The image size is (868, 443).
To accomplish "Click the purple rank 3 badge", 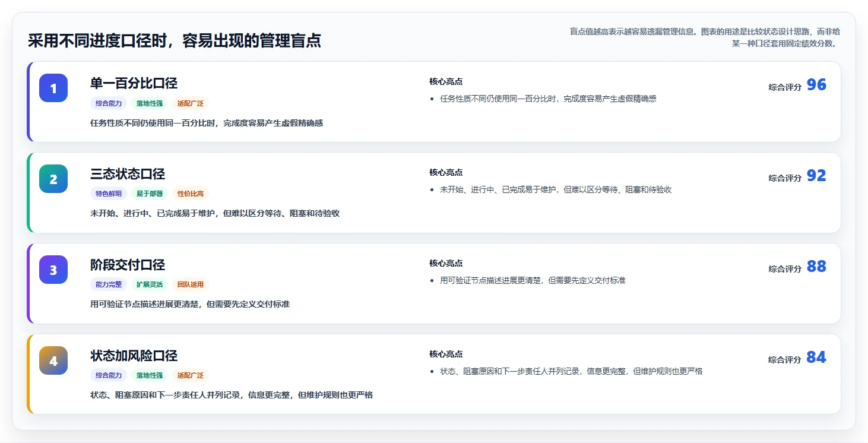I will [53, 270].
